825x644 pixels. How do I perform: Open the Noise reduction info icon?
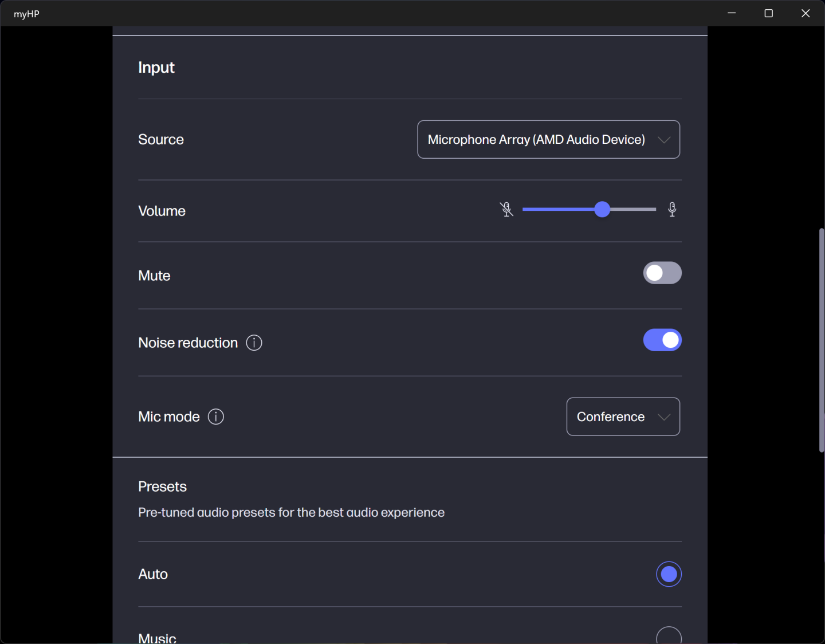(254, 343)
